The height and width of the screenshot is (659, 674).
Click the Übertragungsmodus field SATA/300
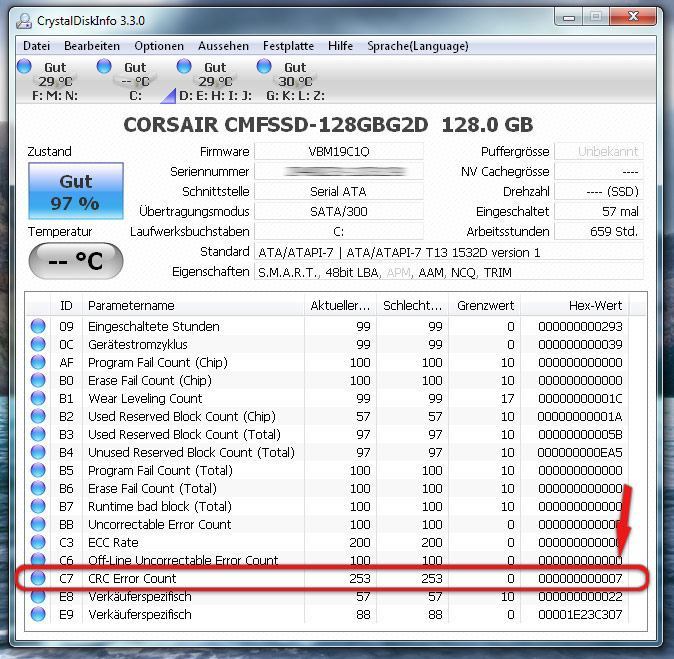point(339,211)
